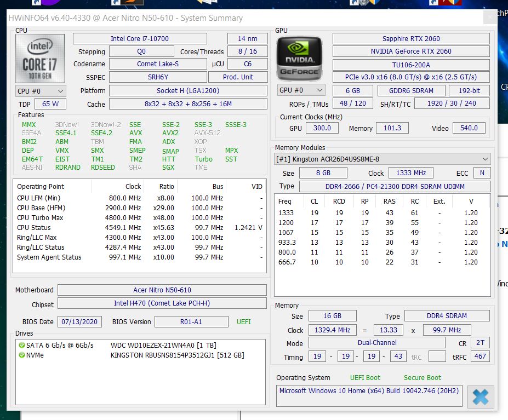508x420 pixels.
Task: Click the 8 / 16 Cores/Threads value
Action: click(x=248, y=51)
